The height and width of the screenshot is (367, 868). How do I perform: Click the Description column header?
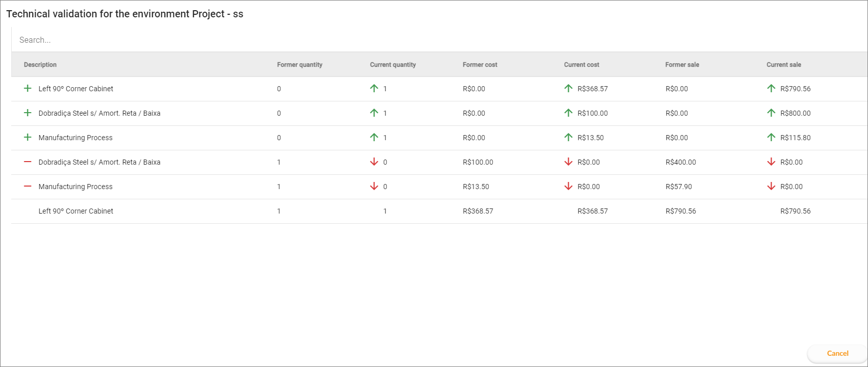pyautogui.click(x=40, y=65)
